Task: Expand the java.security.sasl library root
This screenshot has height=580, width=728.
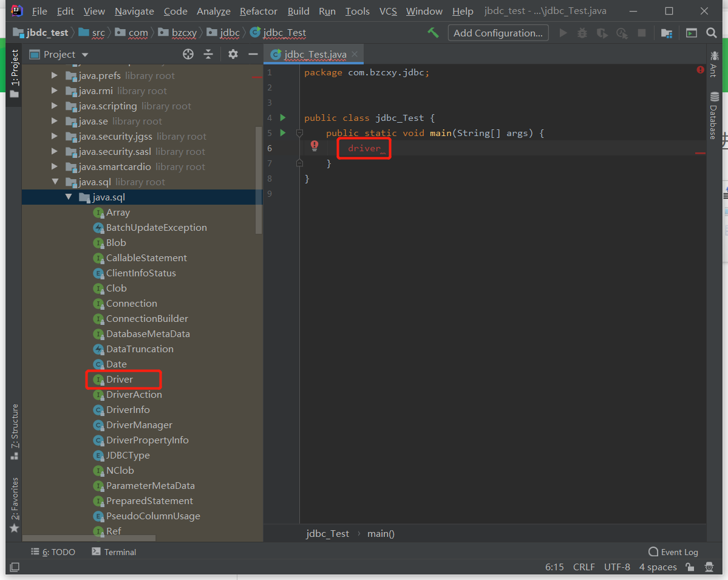Action: 55,151
